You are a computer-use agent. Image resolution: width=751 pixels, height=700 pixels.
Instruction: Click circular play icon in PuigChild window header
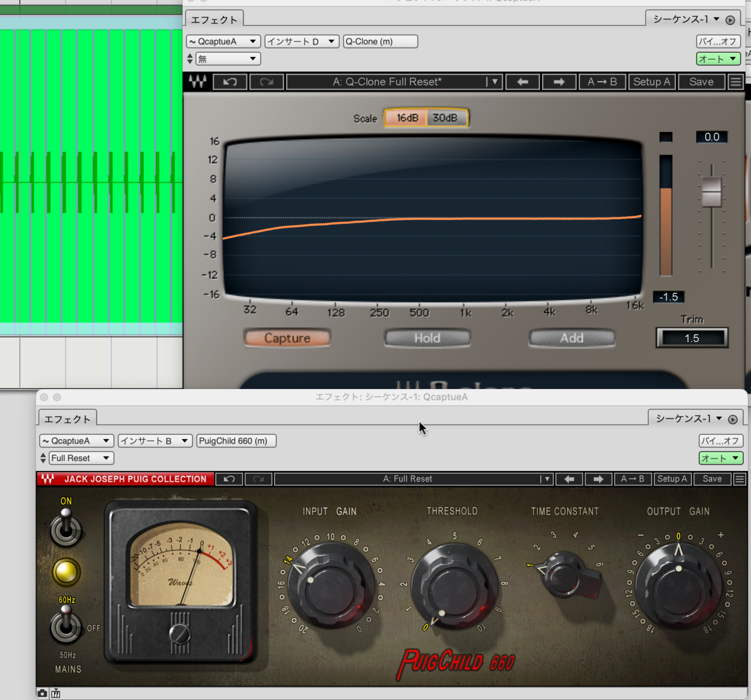(733, 419)
